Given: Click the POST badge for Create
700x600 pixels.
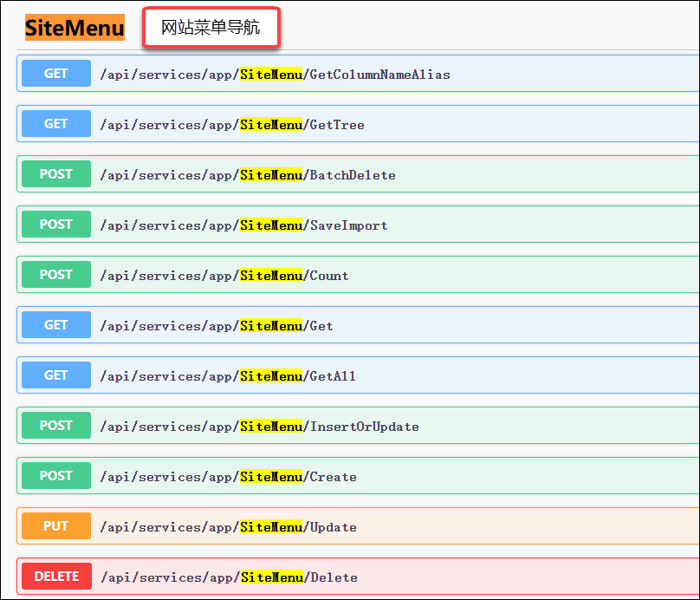Looking at the screenshot, I should pyautogui.click(x=56, y=475).
